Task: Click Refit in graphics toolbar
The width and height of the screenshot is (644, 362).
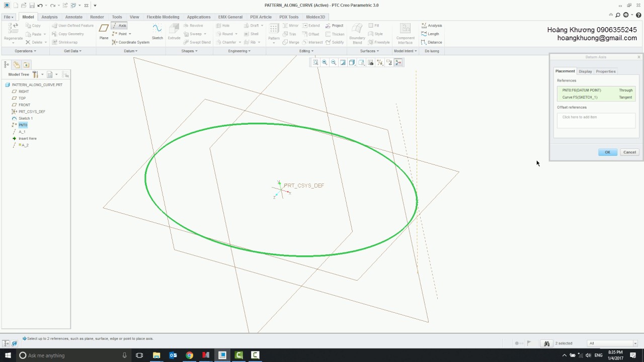Action: point(315,62)
